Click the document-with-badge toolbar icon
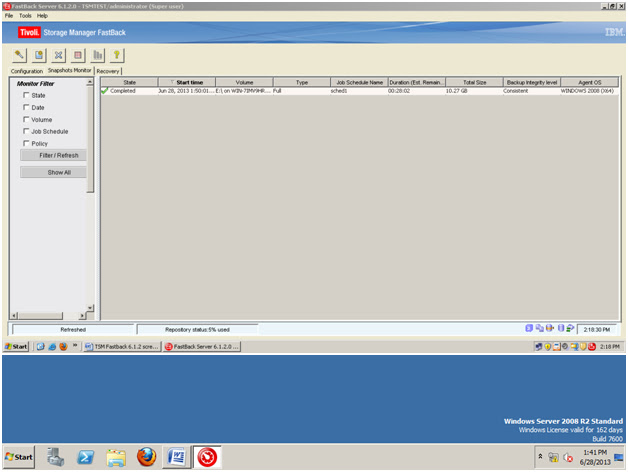 pos(39,55)
